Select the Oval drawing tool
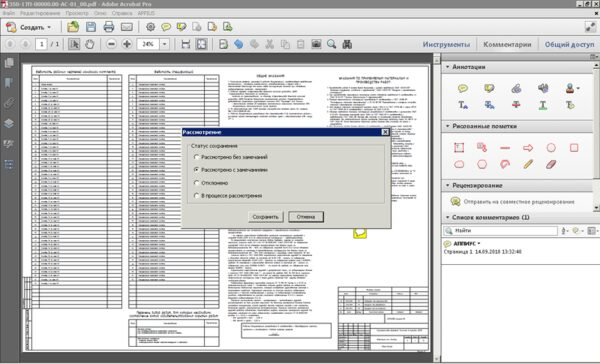600x364 pixels. pos(551,148)
